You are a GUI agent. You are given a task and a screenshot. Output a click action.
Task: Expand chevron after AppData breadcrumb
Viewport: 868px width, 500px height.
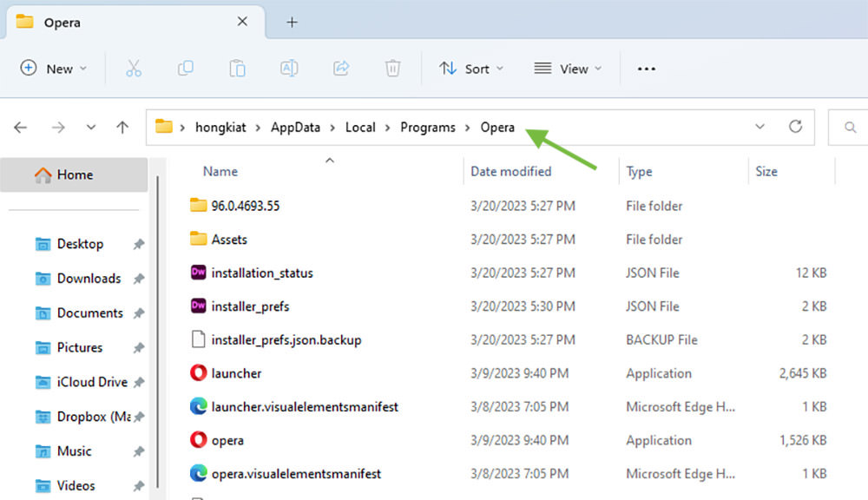coord(332,128)
